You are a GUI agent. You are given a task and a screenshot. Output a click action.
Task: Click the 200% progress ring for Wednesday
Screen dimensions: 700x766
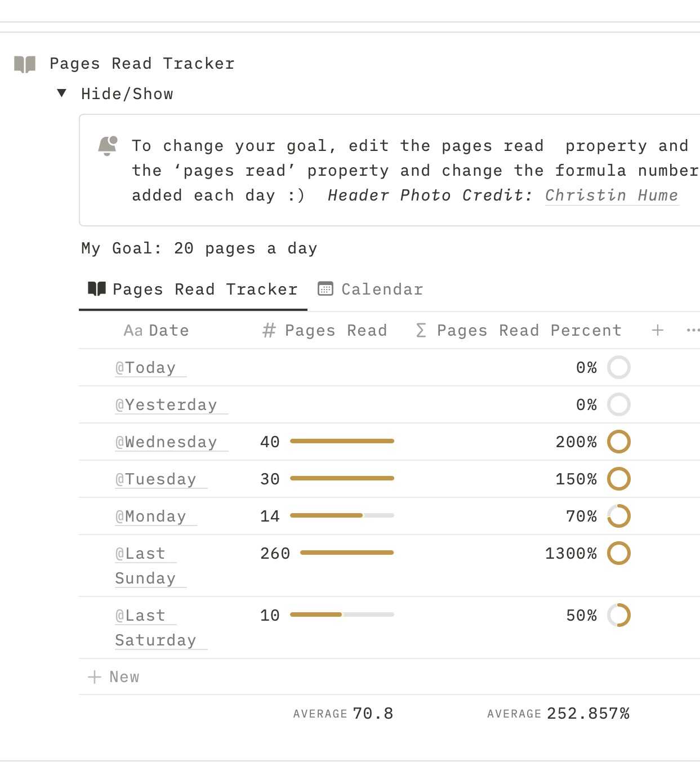[619, 442]
